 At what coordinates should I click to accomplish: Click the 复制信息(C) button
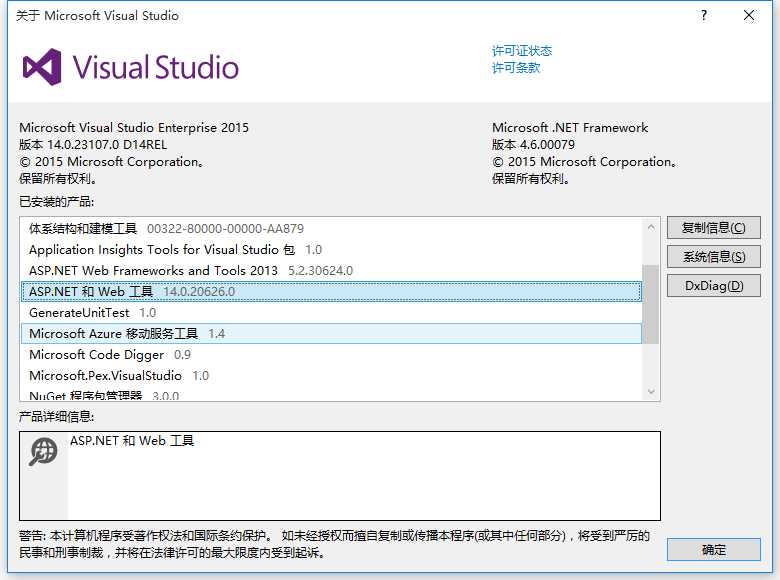(x=713, y=228)
